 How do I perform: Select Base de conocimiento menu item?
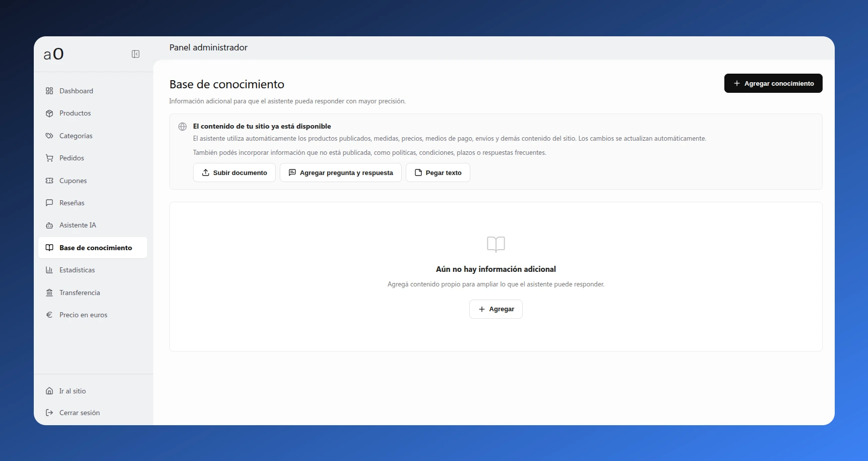point(93,248)
